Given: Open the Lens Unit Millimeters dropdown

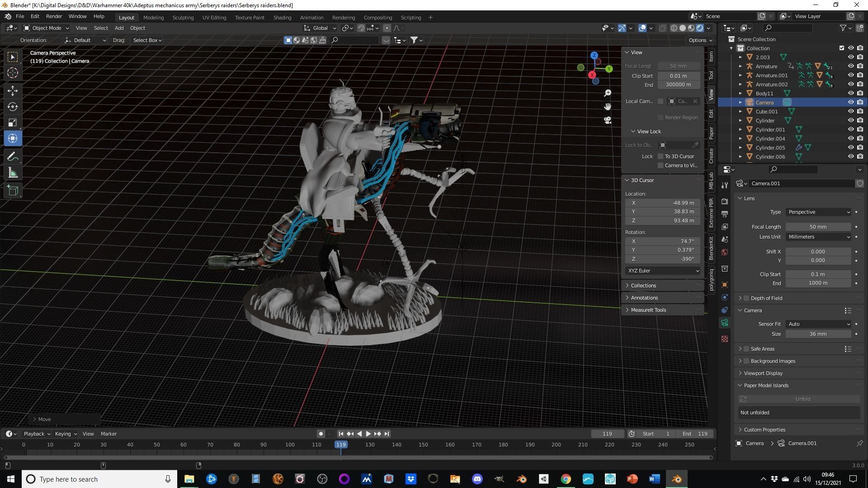Looking at the screenshot, I should coord(819,237).
